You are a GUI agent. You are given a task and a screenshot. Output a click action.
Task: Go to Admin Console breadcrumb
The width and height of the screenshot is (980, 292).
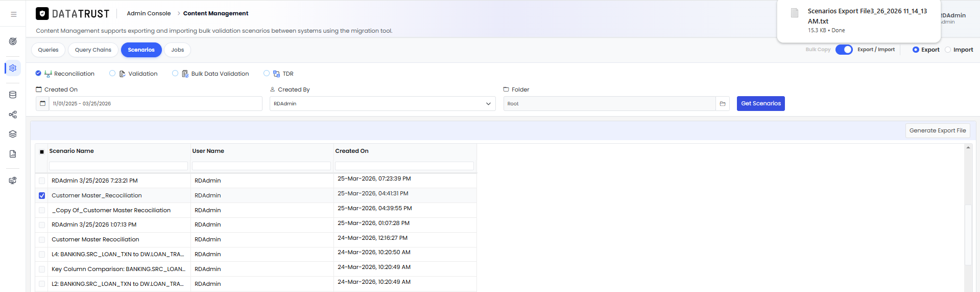click(149, 13)
